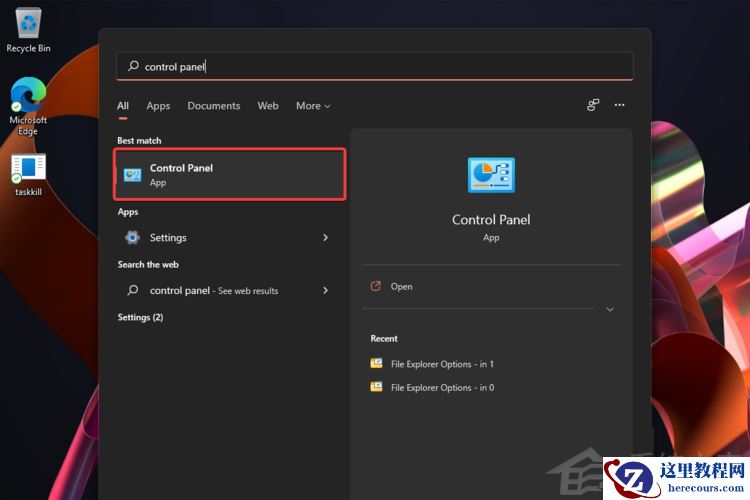Click the Open action icon

tap(376, 286)
